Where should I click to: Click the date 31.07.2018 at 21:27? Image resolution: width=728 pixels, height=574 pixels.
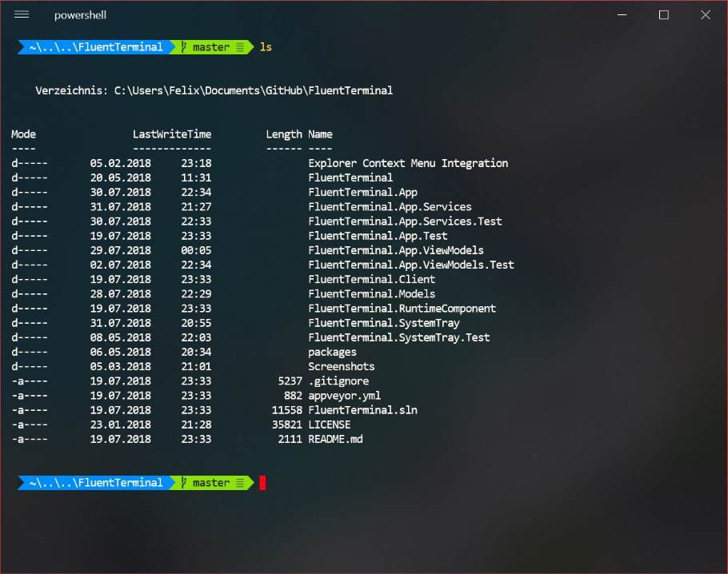coord(120,207)
